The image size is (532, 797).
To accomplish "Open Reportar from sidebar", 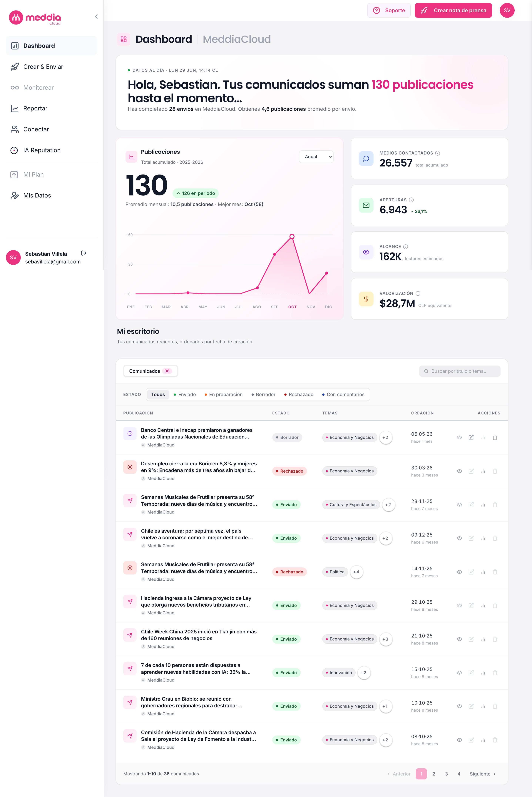I will (x=52, y=108).
